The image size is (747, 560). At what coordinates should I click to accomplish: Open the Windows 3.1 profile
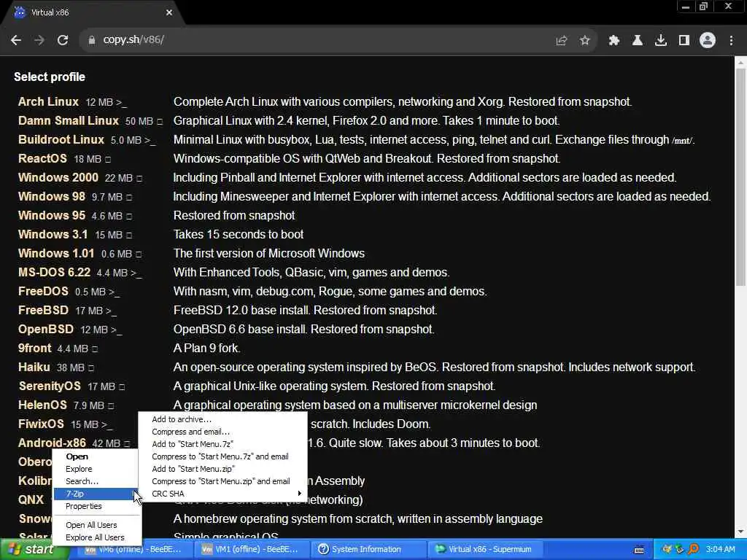pos(53,234)
